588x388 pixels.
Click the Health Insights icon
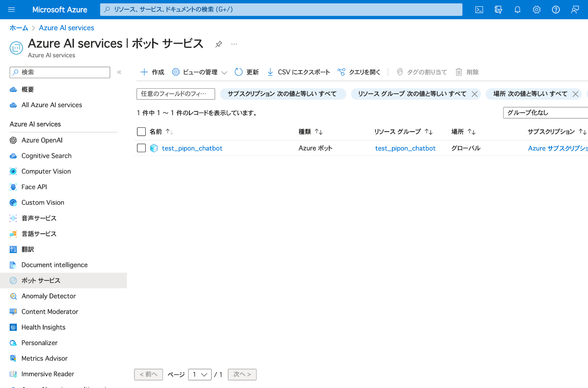(13, 327)
